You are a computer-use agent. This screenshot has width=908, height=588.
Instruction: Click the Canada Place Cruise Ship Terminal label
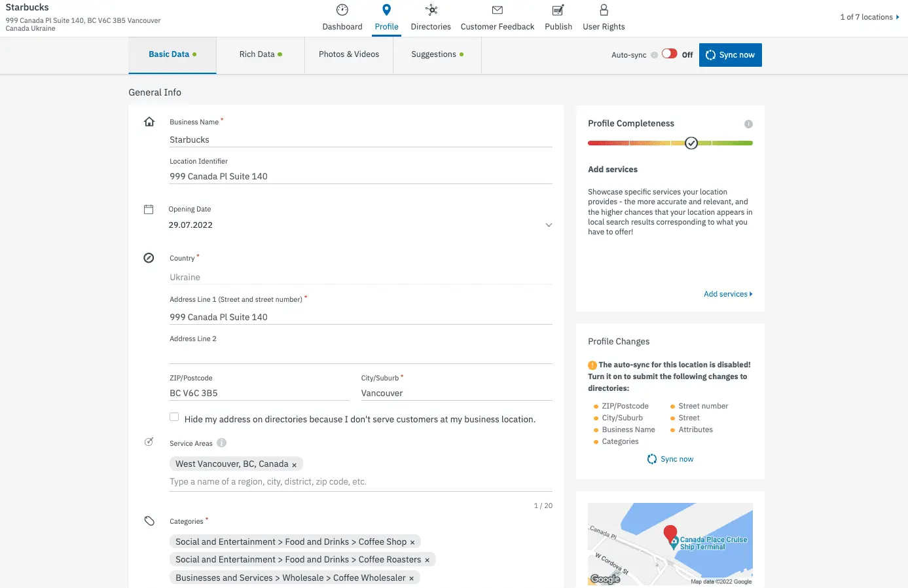[714, 543]
